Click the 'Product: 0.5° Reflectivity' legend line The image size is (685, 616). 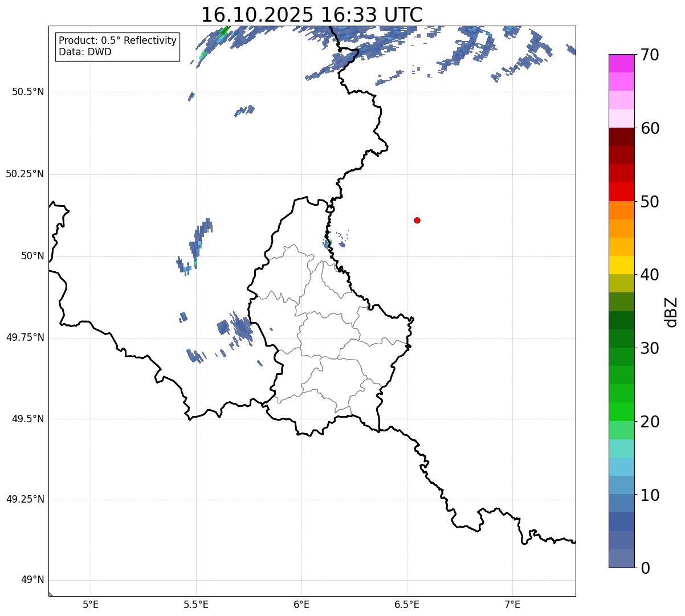coord(118,41)
